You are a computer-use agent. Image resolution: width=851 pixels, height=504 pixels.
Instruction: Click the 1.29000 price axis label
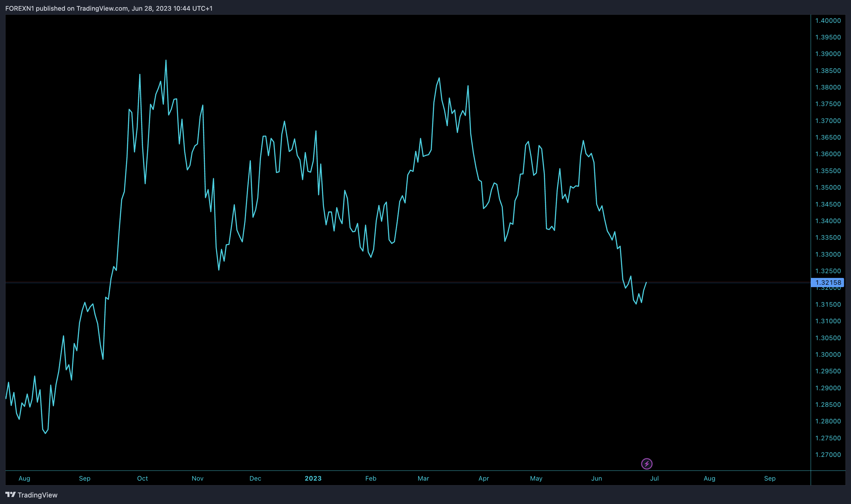pyautogui.click(x=828, y=388)
